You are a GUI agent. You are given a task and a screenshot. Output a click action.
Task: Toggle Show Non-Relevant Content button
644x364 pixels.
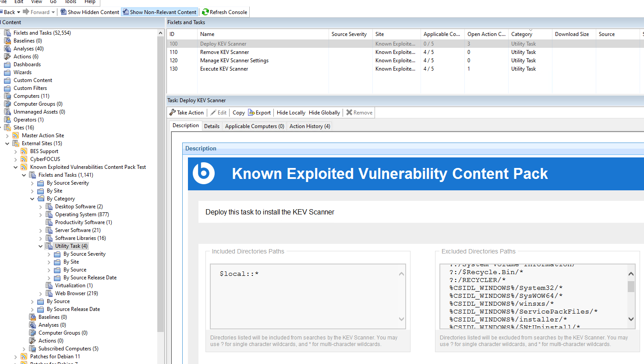pyautogui.click(x=160, y=12)
